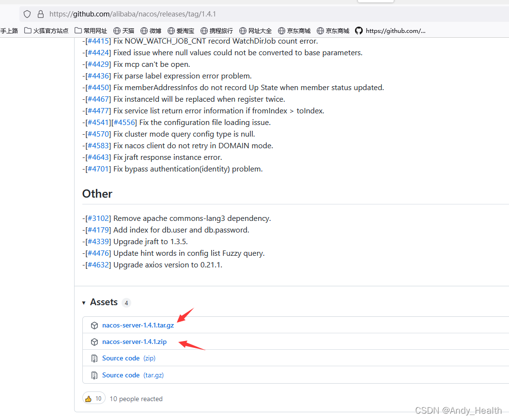Click text "Upgrade axios version to 0.21.1."

pyautogui.click(x=168, y=265)
